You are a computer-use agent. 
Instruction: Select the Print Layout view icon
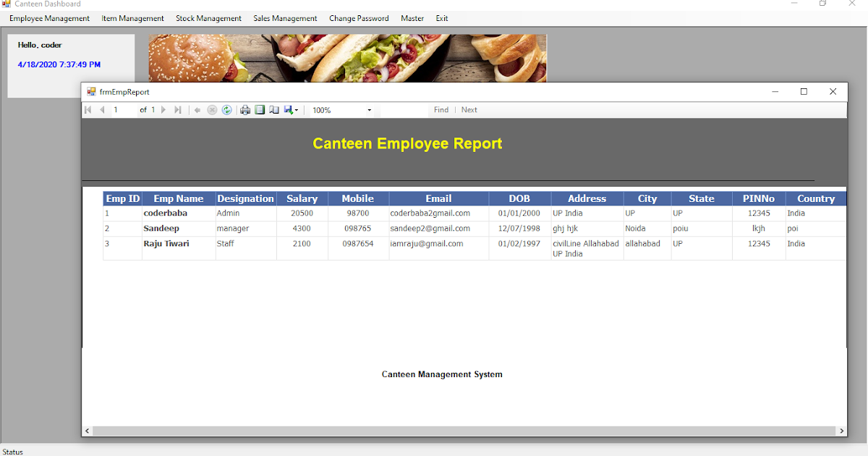(260, 109)
